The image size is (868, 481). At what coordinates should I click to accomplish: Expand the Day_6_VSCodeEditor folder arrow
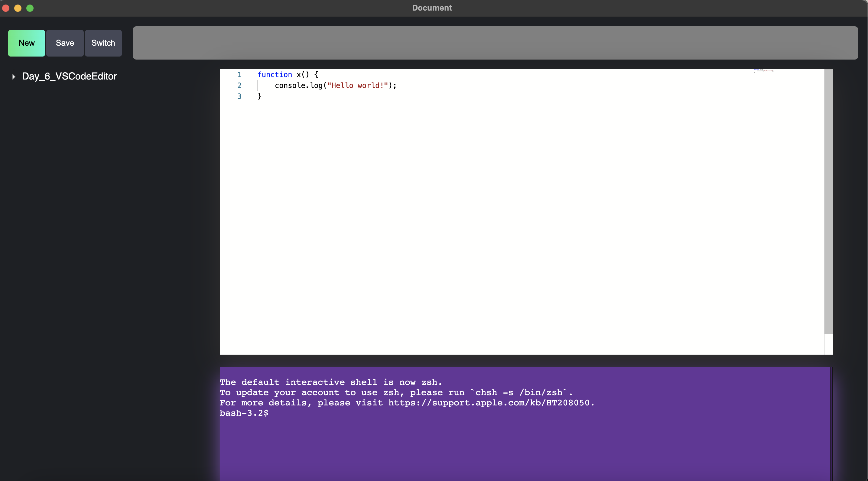point(14,77)
